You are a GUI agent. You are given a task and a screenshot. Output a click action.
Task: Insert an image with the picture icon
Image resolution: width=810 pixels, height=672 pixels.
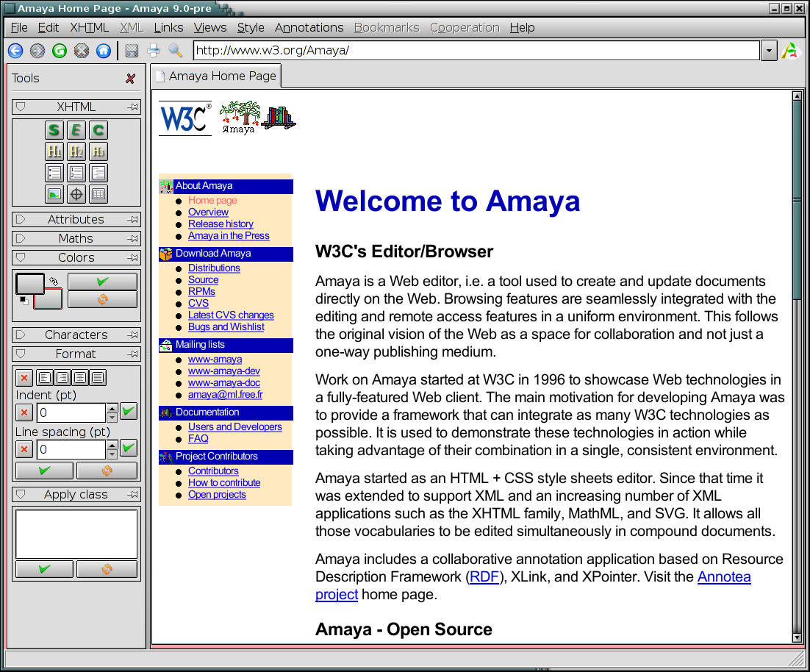point(54,194)
